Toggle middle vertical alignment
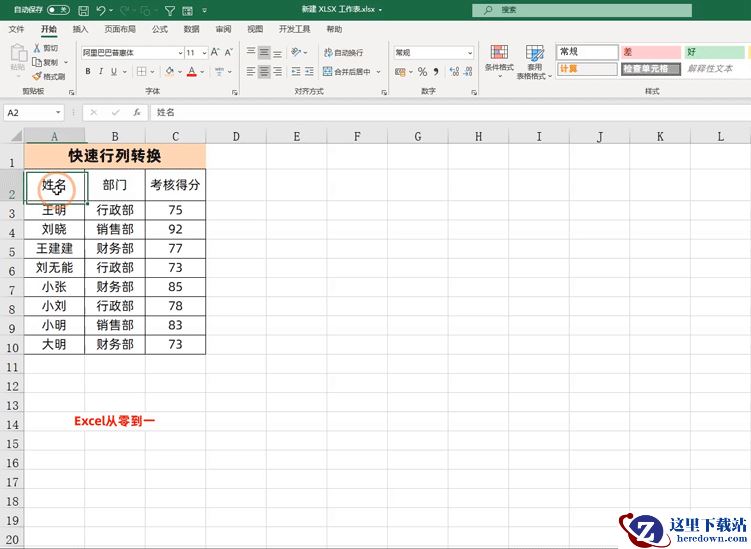 (264, 52)
